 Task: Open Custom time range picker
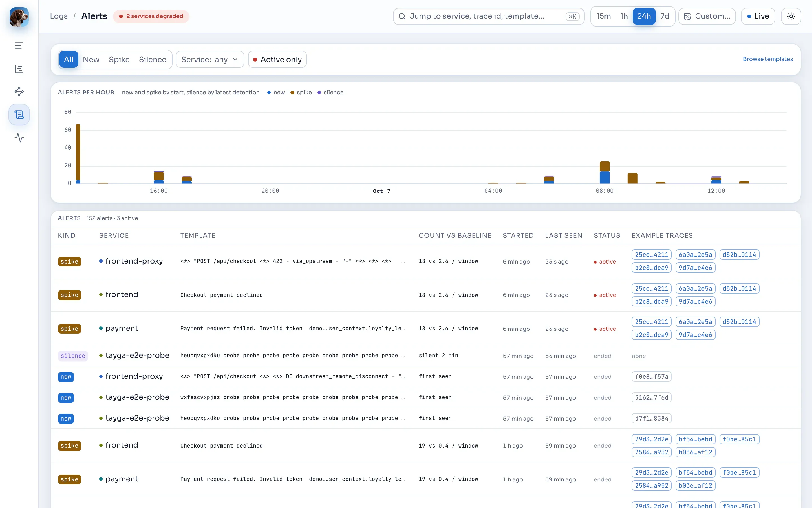point(707,16)
